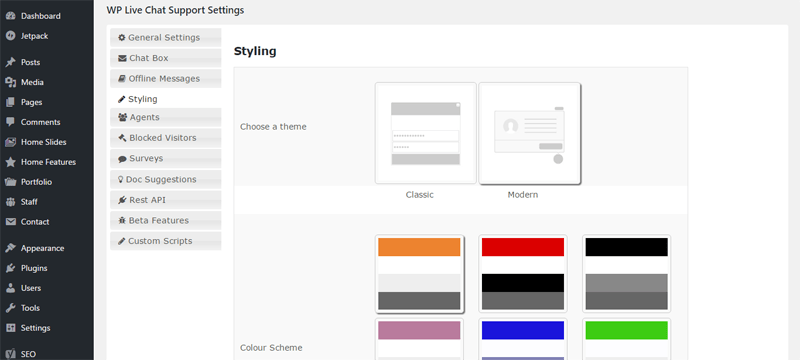Select the green colour scheme
Image resolution: width=800 pixels, height=360 pixels.
(627, 339)
